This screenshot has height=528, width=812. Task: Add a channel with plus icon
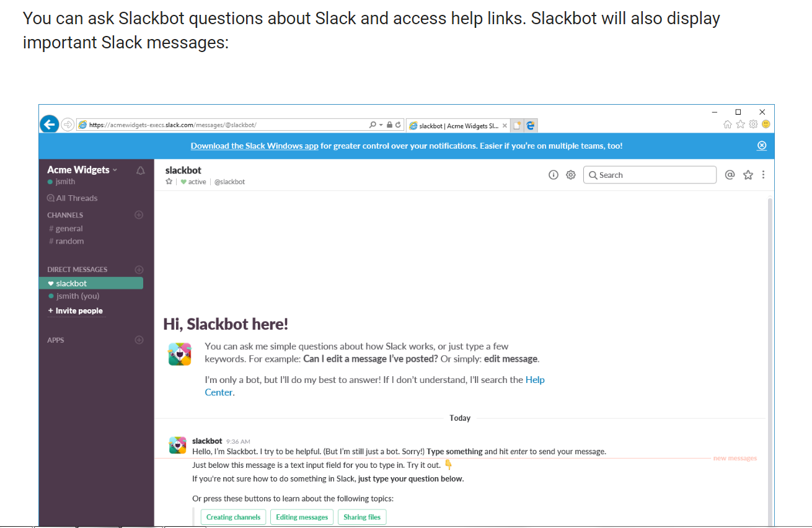pos(139,215)
